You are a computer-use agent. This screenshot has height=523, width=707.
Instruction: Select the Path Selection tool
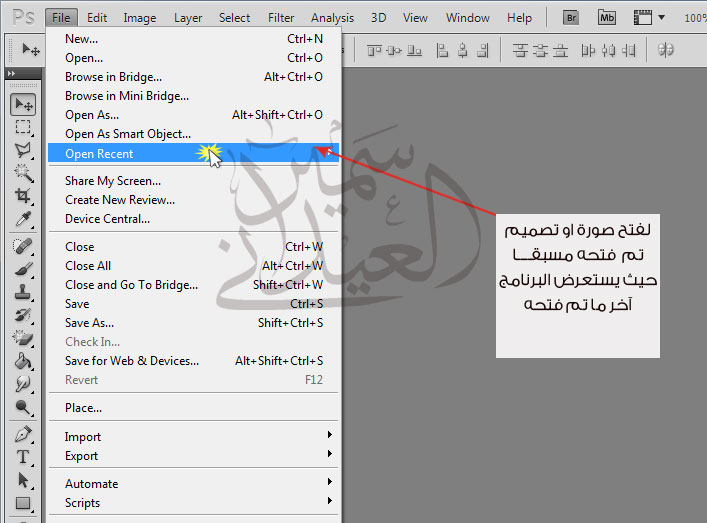23,480
